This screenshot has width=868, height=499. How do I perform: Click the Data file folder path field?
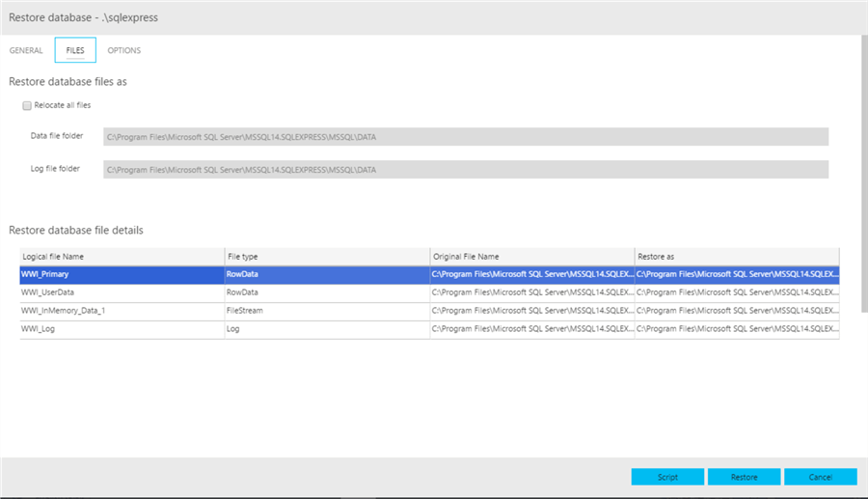pyautogui.click(x=465, y=137)
